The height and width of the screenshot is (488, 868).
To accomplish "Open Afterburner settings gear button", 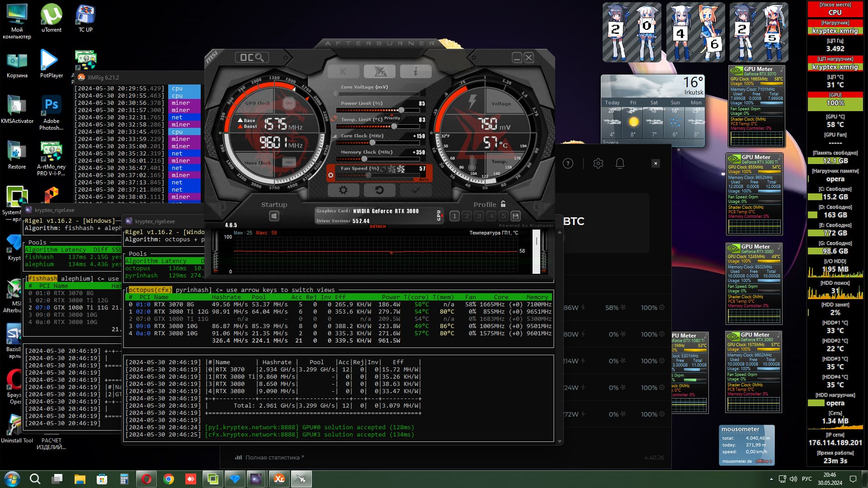I will pyautogui.click(x=343, y=190).
